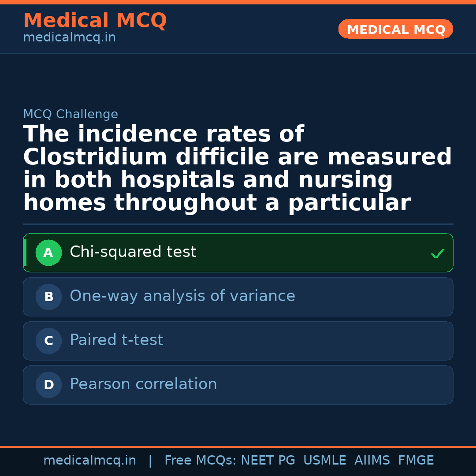Choose One-way analysis of variance option
This screenshot has height=476, width=476.
pyautogui.click(x=182, y=296)
